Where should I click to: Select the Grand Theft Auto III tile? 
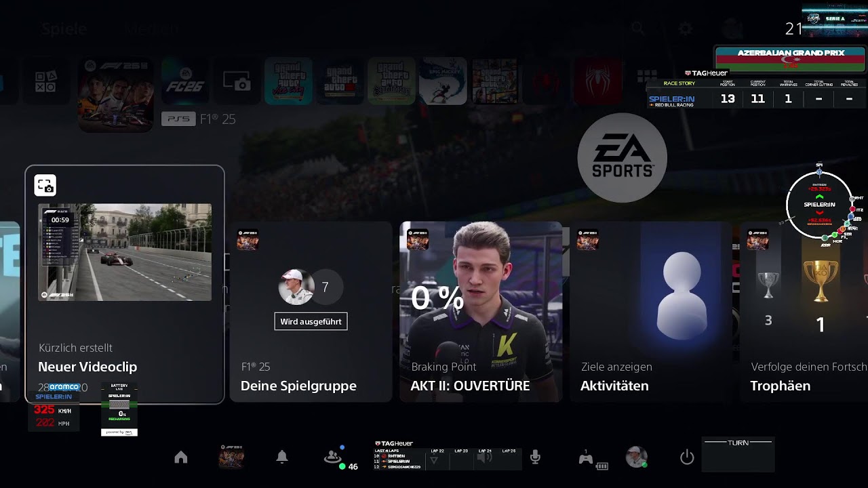pyautogui.click(x=340, y=81)
